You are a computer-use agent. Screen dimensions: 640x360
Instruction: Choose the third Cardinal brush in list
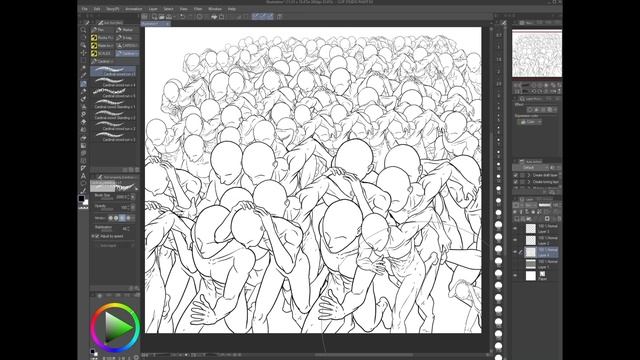coord(113,93)
